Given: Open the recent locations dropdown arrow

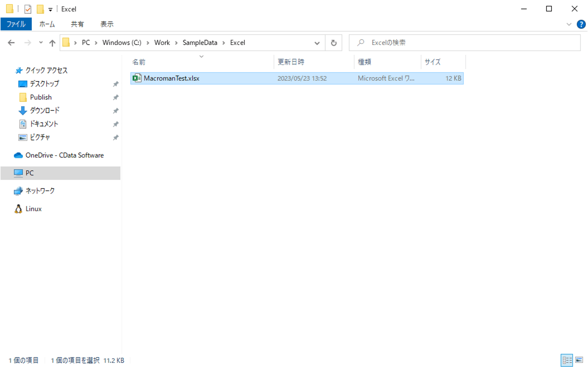Looking at the screenshot, I should click(x=41, y=43).
